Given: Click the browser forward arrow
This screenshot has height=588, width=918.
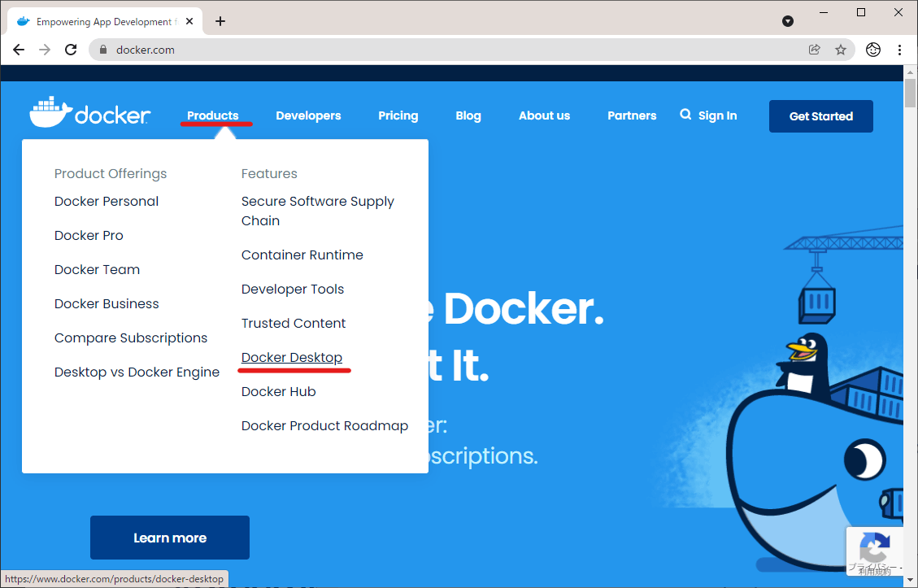Looking at the screenshot, I should click(45, 50).
